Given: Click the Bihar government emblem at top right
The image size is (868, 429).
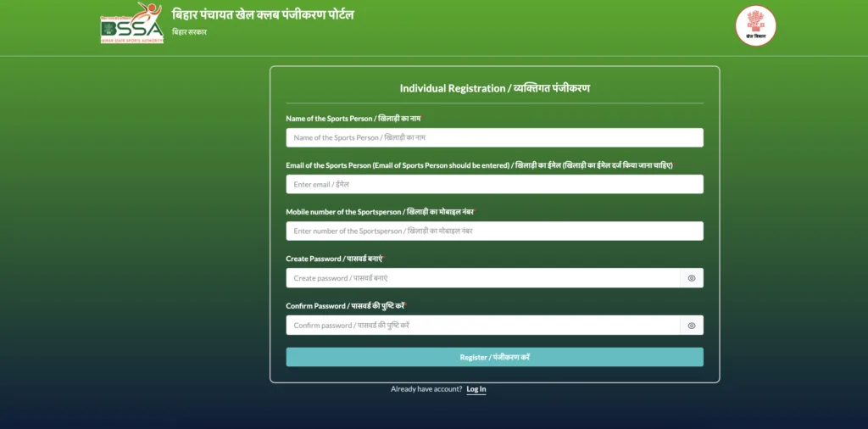Looking at the screenshot, I should coord(755,25).
